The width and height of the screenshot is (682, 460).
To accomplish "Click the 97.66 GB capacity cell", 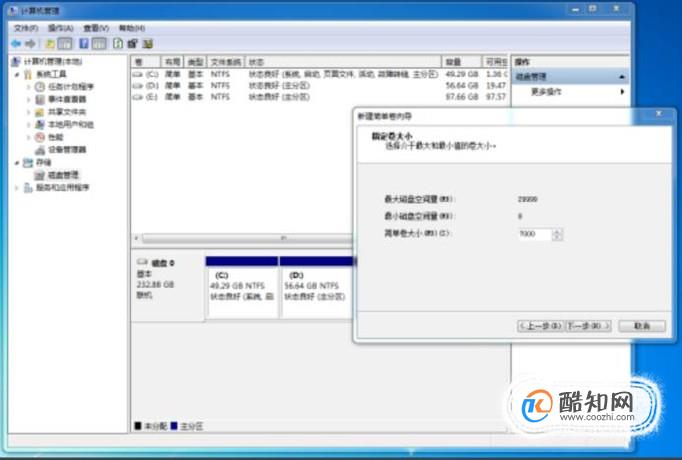I will point(462,97).
